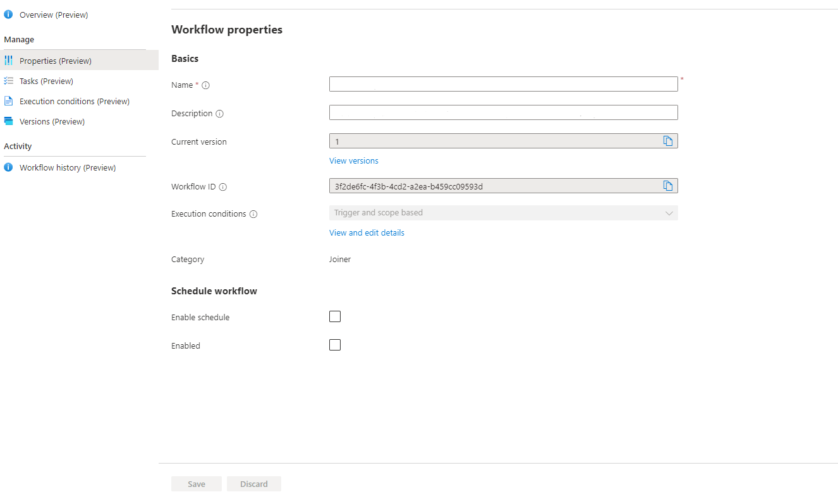Viewport: 838px width, 504px height.
Task: Open Tasks (Preview) menu item
Action: [46, 81]
